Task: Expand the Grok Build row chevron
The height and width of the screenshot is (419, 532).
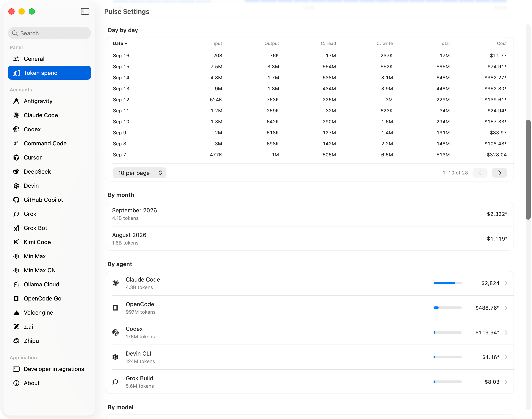Action: [506, 382]
